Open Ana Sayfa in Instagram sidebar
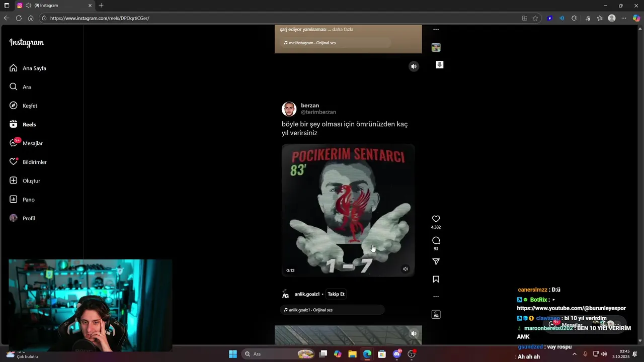The image size is (644, 362). tap(28, 68)
